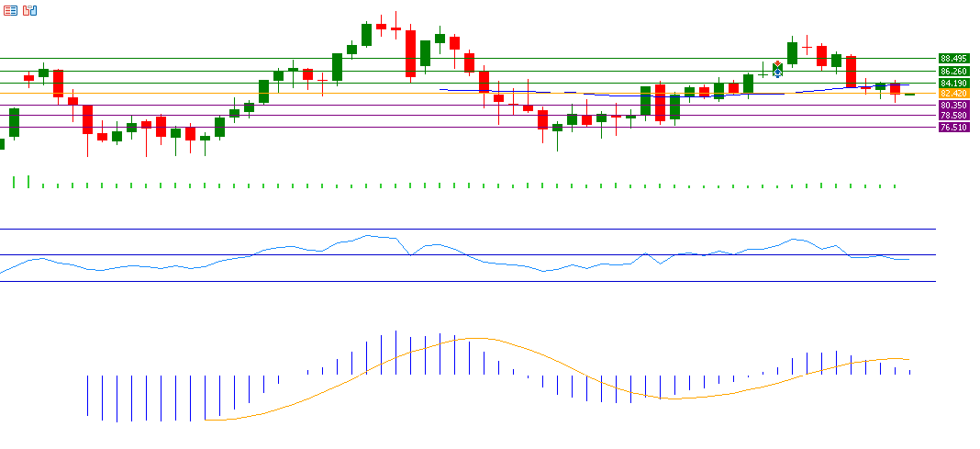Click the orange 82.420 current price label

tap(953, 94)
